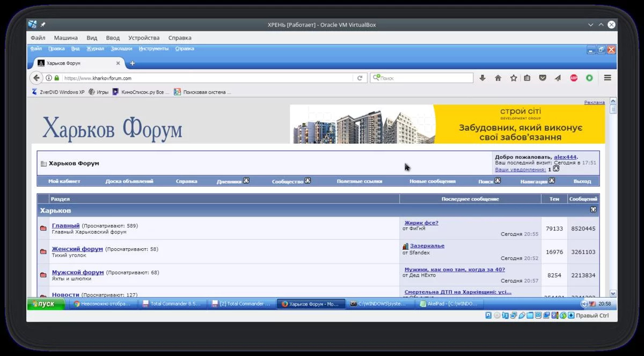The height and width of the screenshot is (356, 644).
Task: Open the VirtualBox USB devices indicator
Action: (x=522, y=315)
